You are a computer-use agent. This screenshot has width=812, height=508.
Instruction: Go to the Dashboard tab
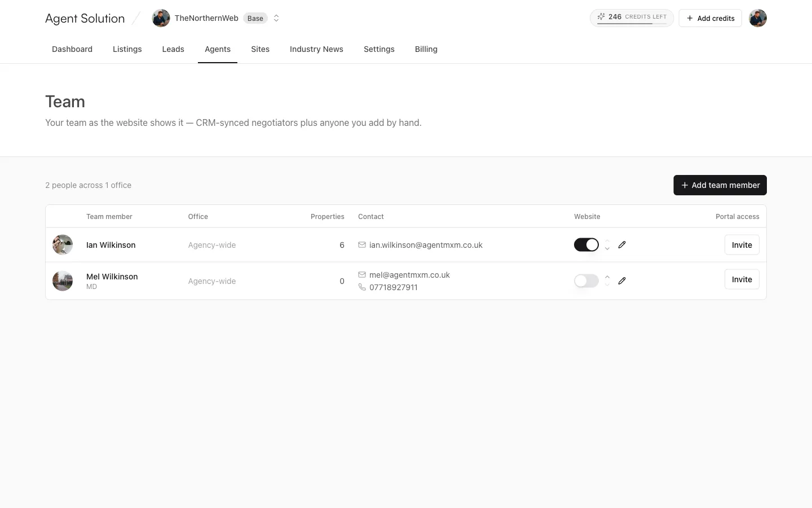(x=72, y=49)
